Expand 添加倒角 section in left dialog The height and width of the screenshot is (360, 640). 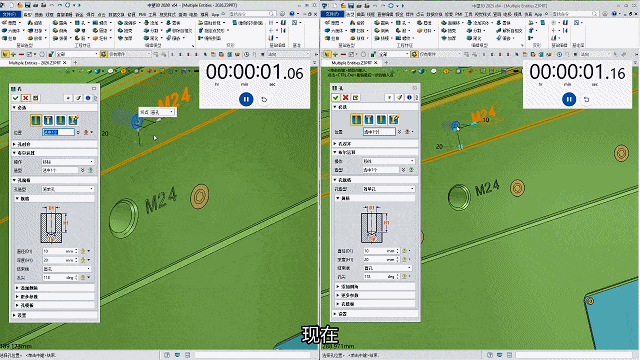[x=55, y=288]
